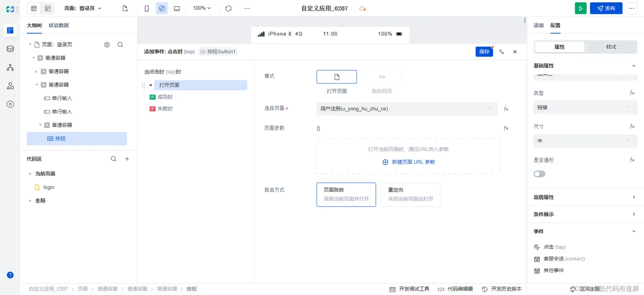Select the 样式 tab
Image resolution: width=644 pixels, height=295 pixels.
(611, 47)
